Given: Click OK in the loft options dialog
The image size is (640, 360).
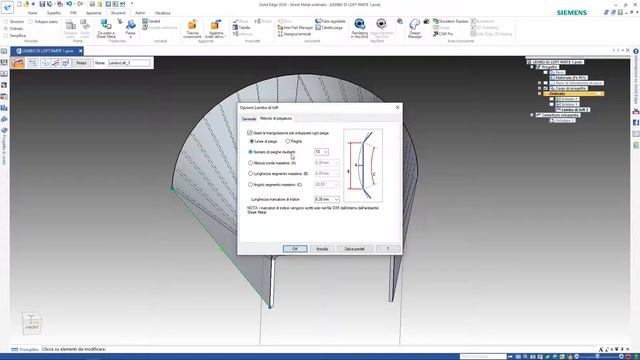Looking at the screenshot, I should click(x=295, y=249).
